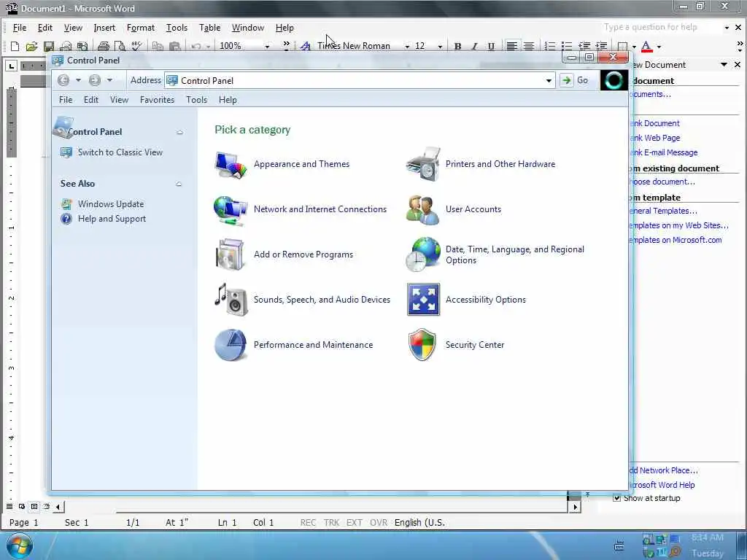Click the Back button in Control Panel

63,80
